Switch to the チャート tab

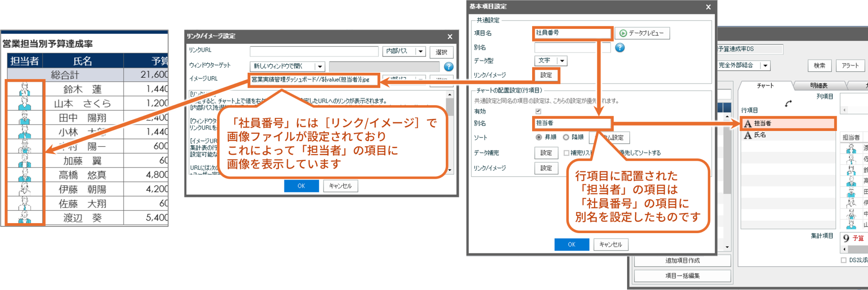coord(765,85)
